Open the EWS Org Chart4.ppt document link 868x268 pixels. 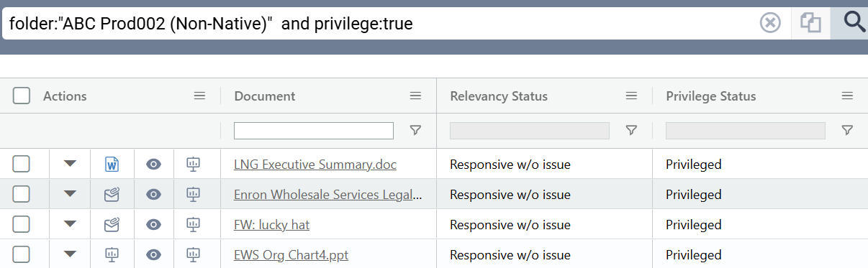(x=291, y=255)
